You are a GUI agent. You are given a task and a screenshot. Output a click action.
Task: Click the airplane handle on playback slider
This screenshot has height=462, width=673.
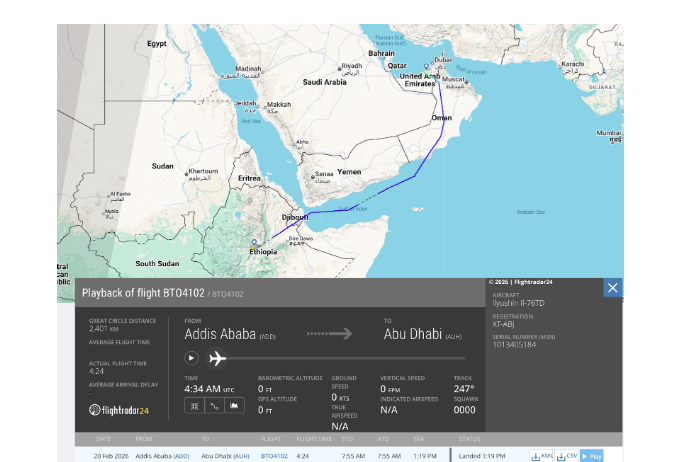(217, 358)
